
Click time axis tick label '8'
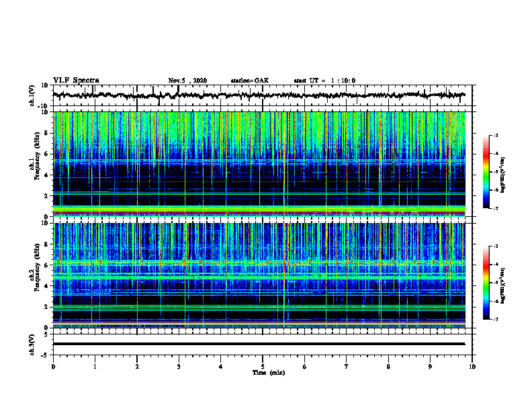coord(388,367)
